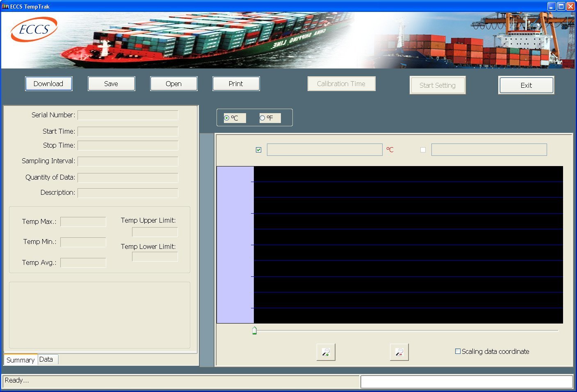577x392 pixels.
Task: Click the Stop Time field
Action: [x=128, y=146]
